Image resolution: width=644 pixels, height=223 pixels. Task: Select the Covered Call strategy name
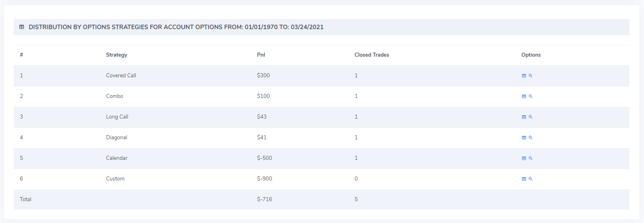point(121,76)
